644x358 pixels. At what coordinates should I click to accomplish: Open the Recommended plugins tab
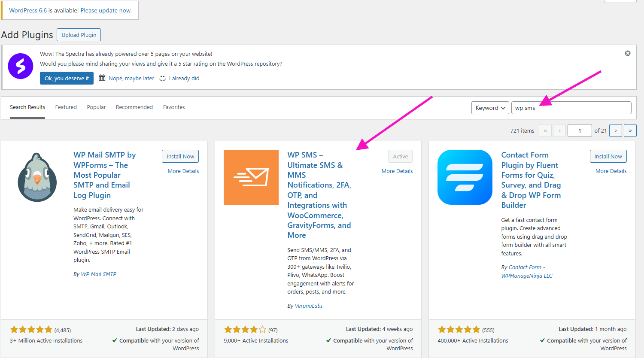(x=134, y=107)
